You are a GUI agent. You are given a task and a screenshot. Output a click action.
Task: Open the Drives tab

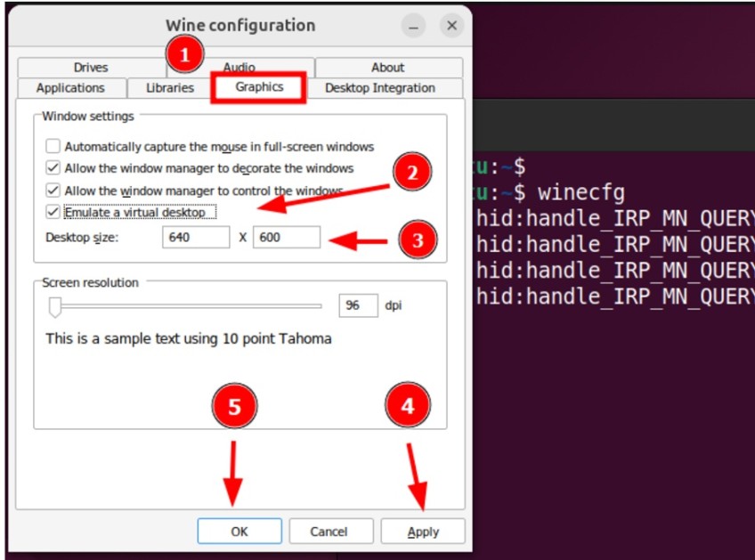pos(91,68)
